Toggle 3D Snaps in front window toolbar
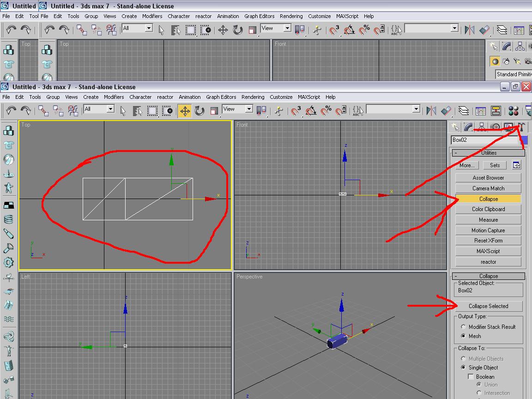The width and height of the screenshot is (532, 399). pyautogui.click(x=296, y=111)
